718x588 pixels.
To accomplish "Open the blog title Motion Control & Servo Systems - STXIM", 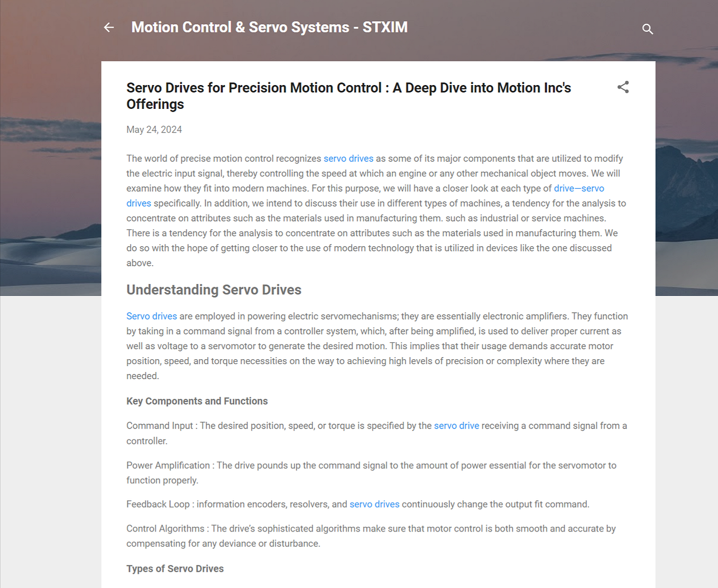I will tap(269, 27).
